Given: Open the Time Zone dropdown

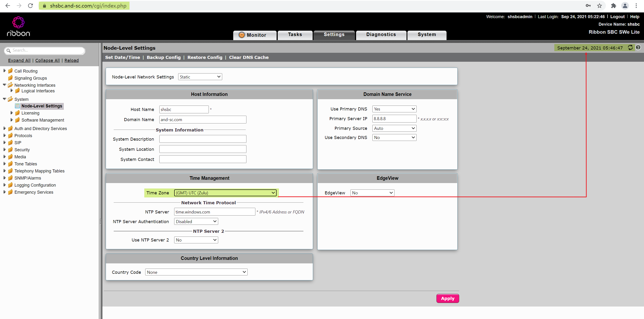Looking at the screenshot, I should pyautogui.click(x=225, y=193).
